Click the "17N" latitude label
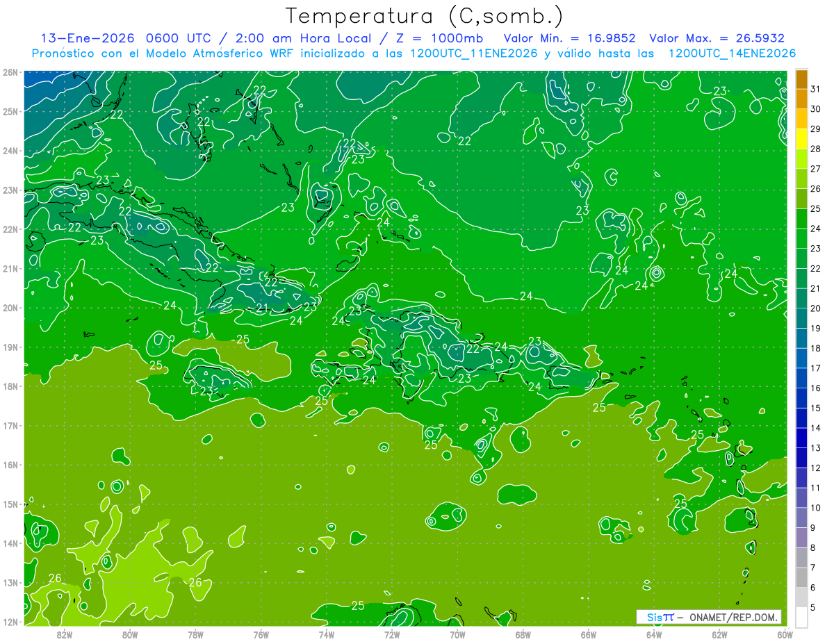The width and height of the screenshot is (834, 644). (10, 425)
